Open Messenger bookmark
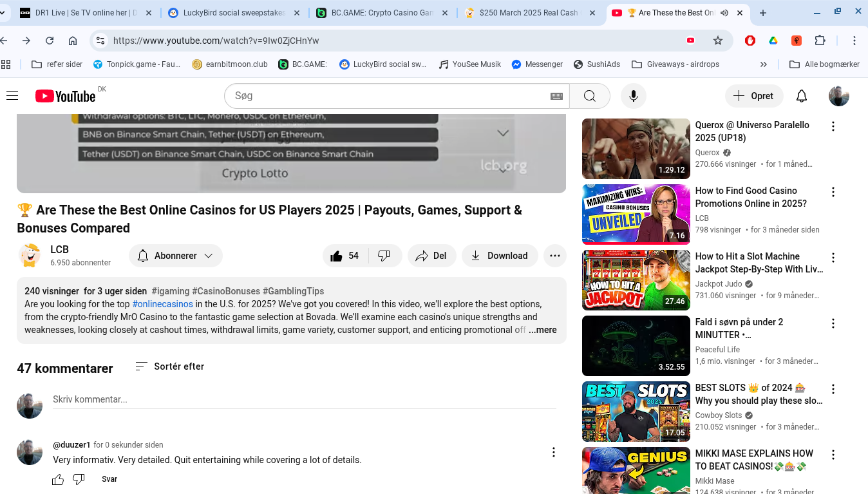 pos(537,64)
